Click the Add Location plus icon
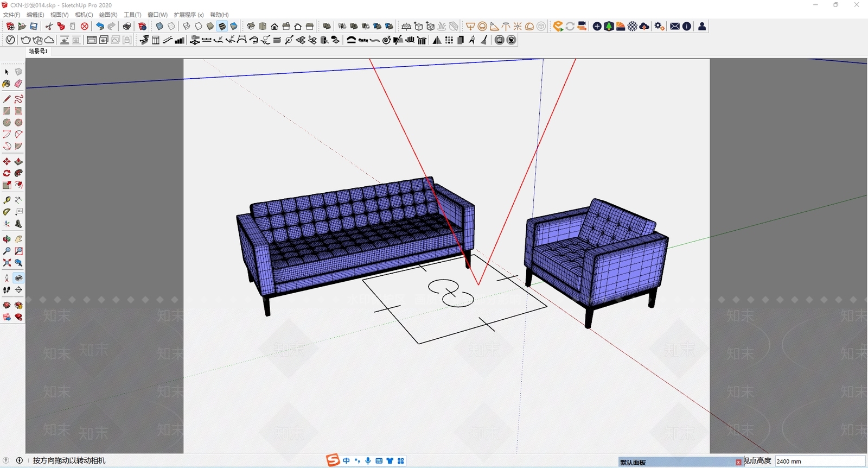The height and width of the screenshot is (468, 868). (x=597, y=26)
